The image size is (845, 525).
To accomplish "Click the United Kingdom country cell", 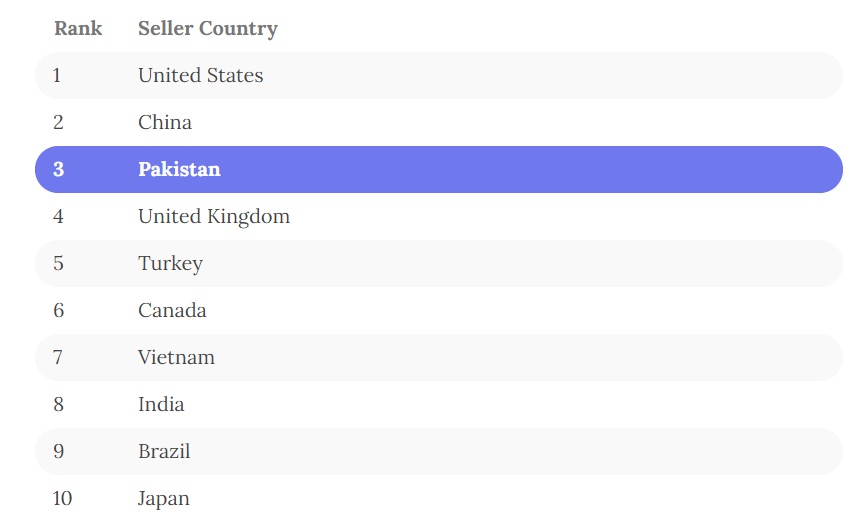I will coord(214,216).
